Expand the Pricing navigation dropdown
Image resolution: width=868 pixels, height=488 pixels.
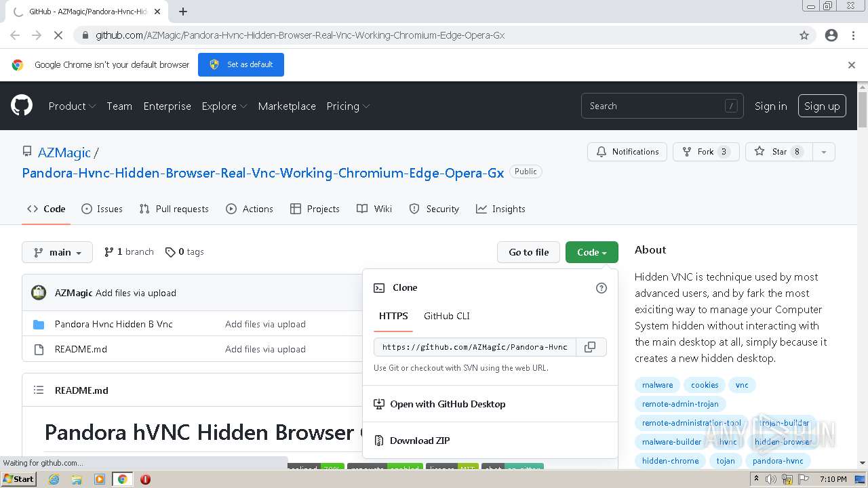coord(348,106)
